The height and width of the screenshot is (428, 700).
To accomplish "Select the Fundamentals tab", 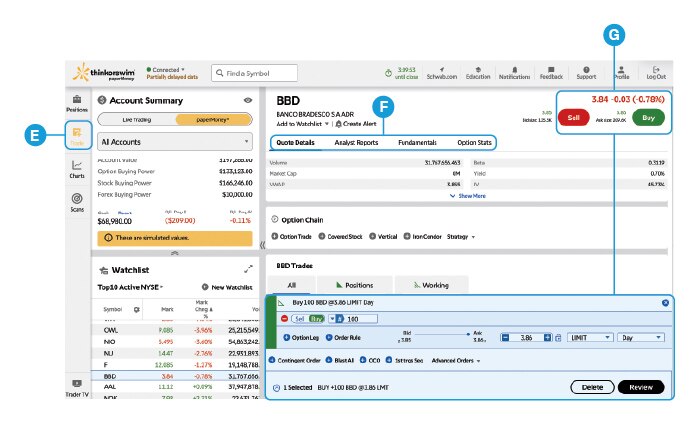I will [417, 142].
